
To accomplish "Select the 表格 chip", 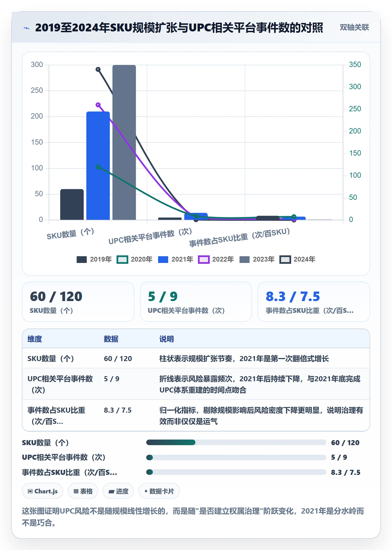I will point(83,491).
